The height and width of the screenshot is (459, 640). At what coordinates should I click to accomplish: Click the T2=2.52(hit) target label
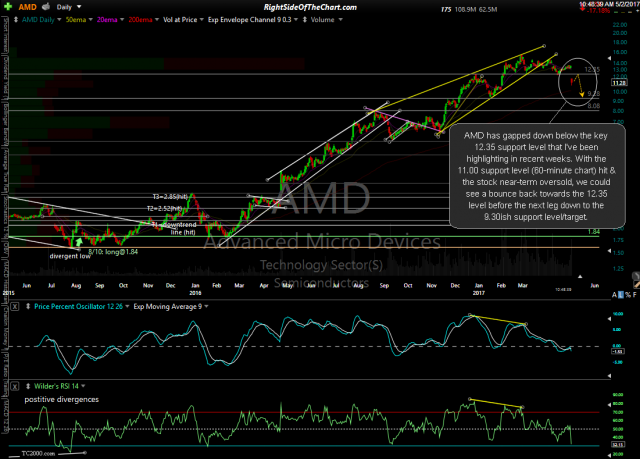pyautogui.click(x=164, y=208)
